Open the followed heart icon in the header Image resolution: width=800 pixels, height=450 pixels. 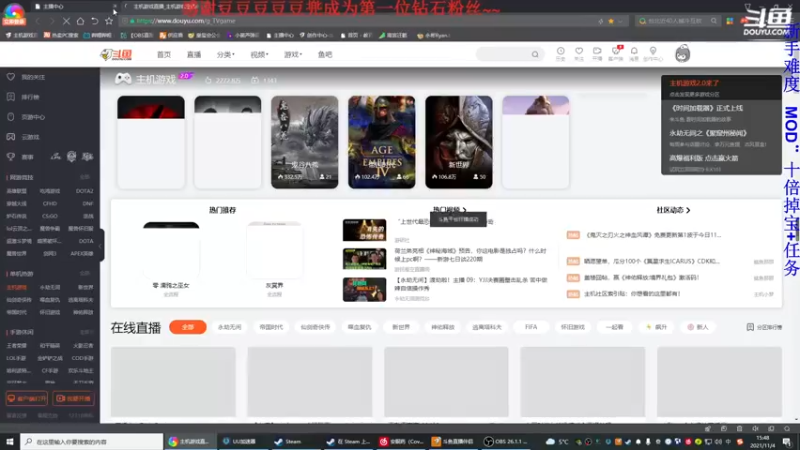579,54
